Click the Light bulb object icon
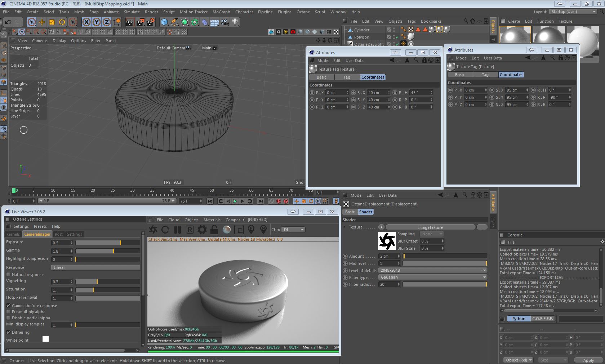 click(235, 22)
